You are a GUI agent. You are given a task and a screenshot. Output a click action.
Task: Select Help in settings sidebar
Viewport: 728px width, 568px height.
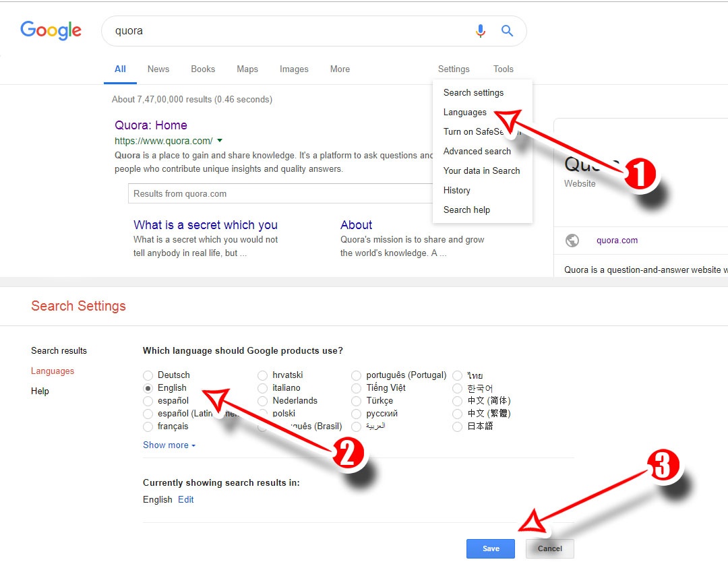point(40,391)
